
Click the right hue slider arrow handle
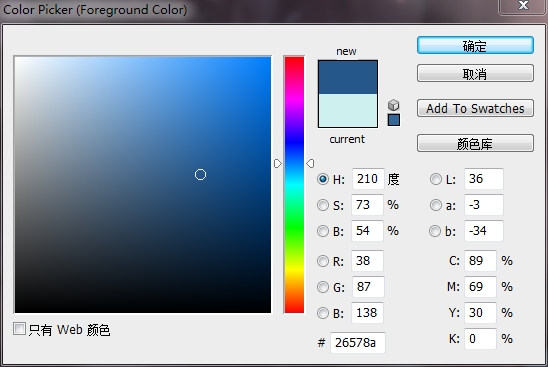click(x=310, y=164)
